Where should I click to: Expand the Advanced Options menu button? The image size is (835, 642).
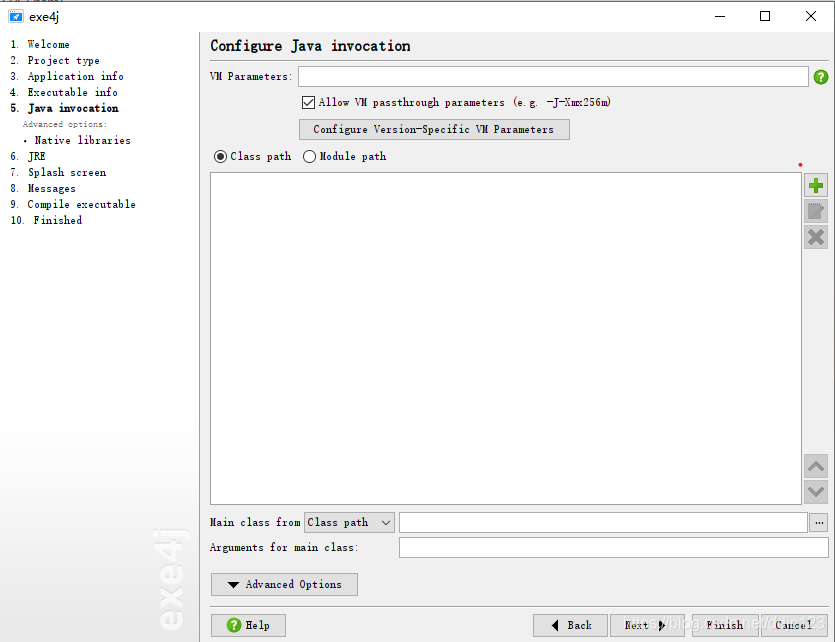click(284, 585)
